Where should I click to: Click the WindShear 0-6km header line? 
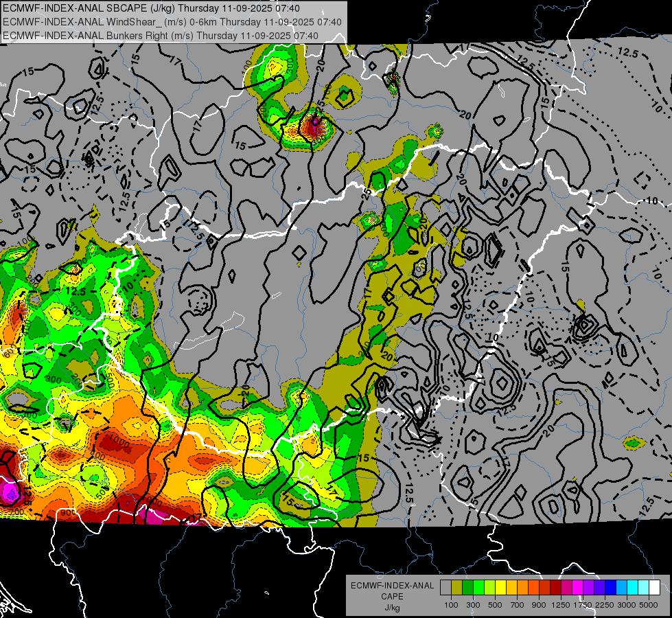click(x=172, y=21)
